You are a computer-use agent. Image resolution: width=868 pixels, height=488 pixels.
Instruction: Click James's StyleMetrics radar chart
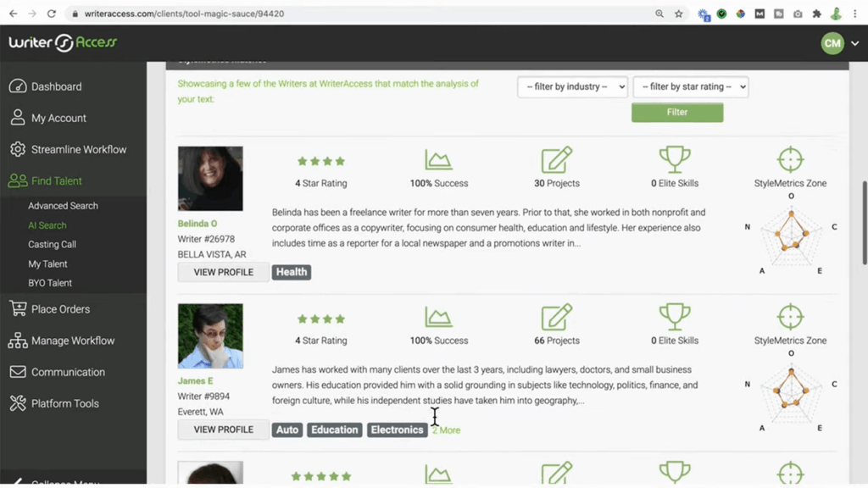tap(791, 393)
